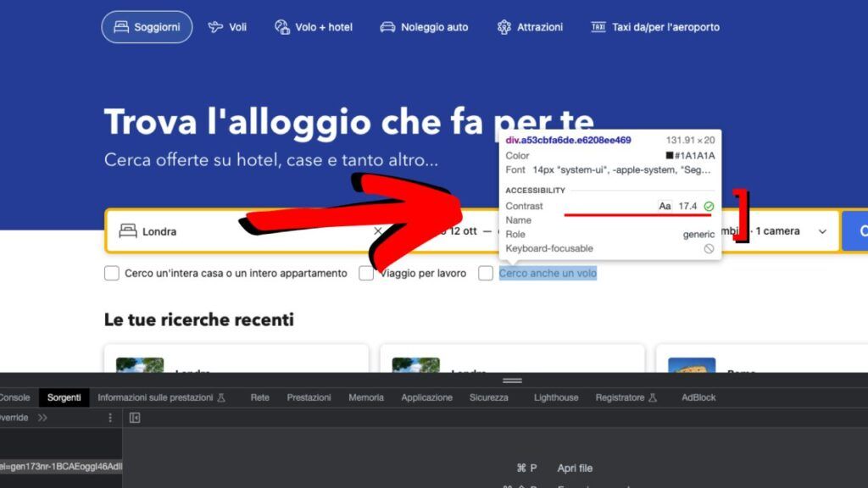Open DevTools Prestazioni tab
The image size is (868, 488).
309,398
